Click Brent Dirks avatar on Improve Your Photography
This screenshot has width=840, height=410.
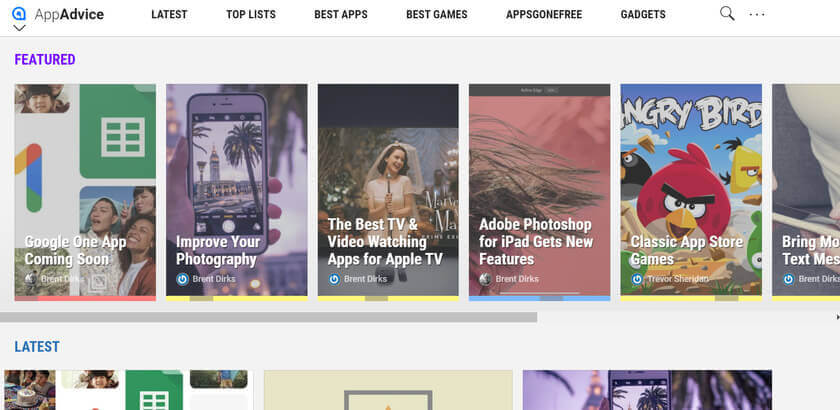(x=183, y=279)
